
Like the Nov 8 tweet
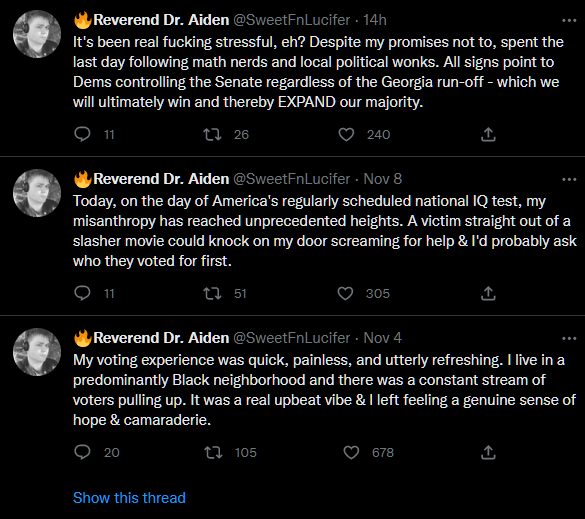[345, 293]
